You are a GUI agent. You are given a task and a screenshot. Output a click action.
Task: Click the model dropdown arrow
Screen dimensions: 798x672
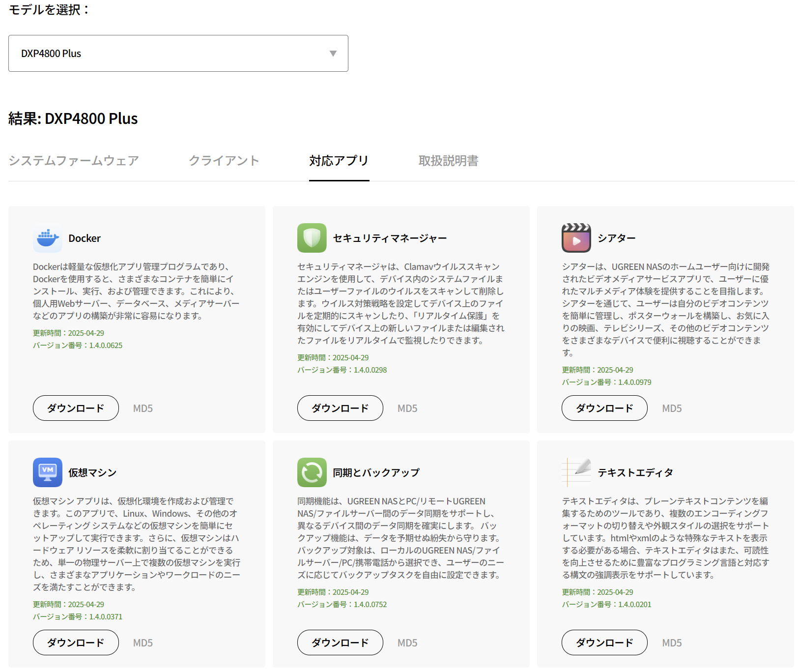tap(333, 54)
